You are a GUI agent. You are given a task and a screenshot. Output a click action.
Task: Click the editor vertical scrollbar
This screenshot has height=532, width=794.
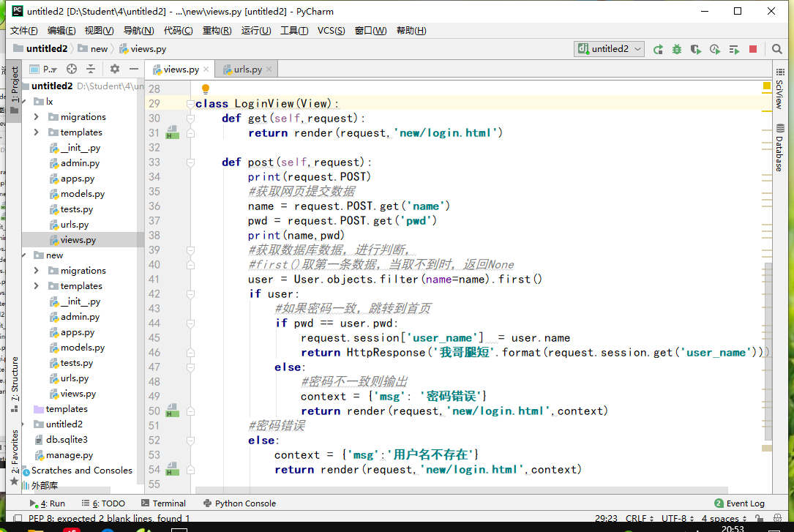coord(767,351)
